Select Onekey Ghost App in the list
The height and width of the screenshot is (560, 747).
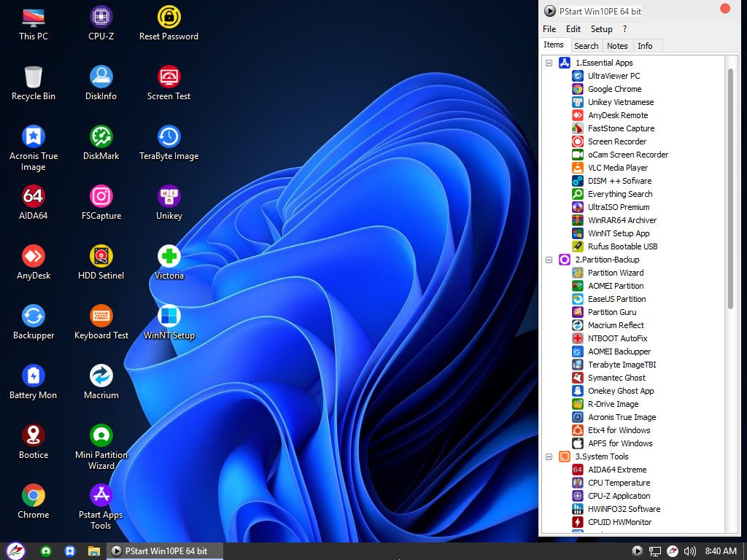tap(621, 391)
